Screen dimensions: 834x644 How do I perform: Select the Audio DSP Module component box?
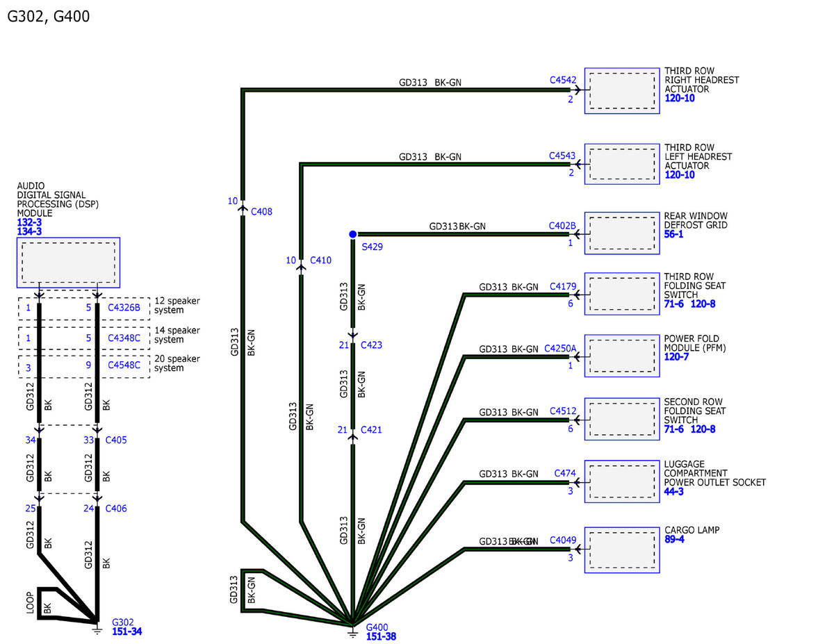click(68, 263)
